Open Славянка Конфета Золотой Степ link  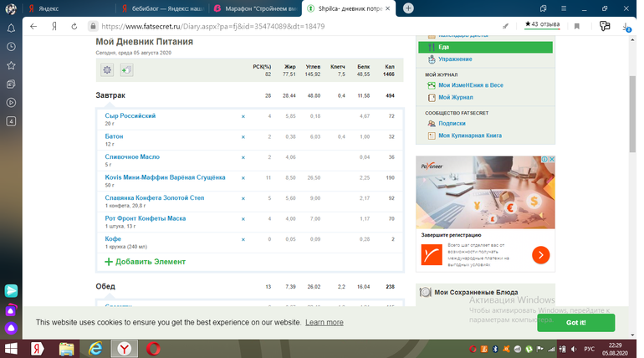pos(155,198)
